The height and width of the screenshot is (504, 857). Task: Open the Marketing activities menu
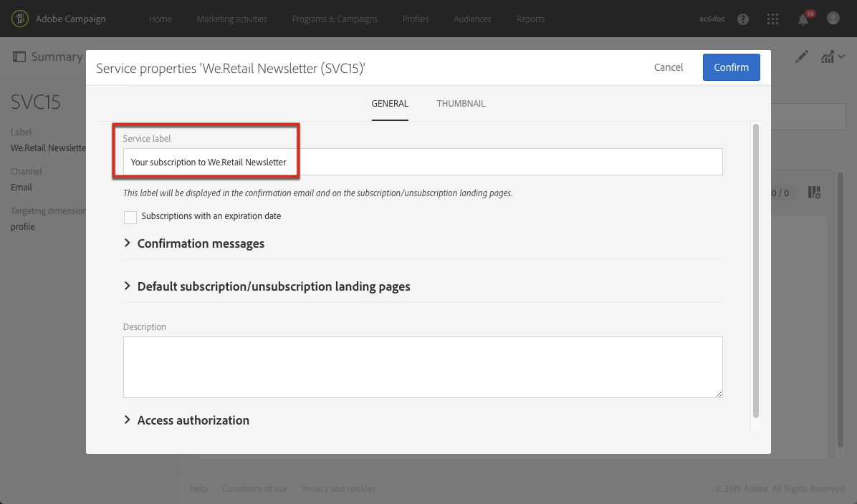pyautogui.click(x=231, y=19)
